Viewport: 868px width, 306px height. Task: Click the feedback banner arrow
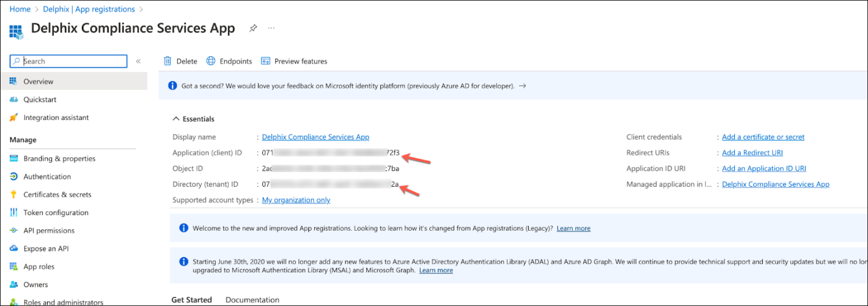click(522, 86)
